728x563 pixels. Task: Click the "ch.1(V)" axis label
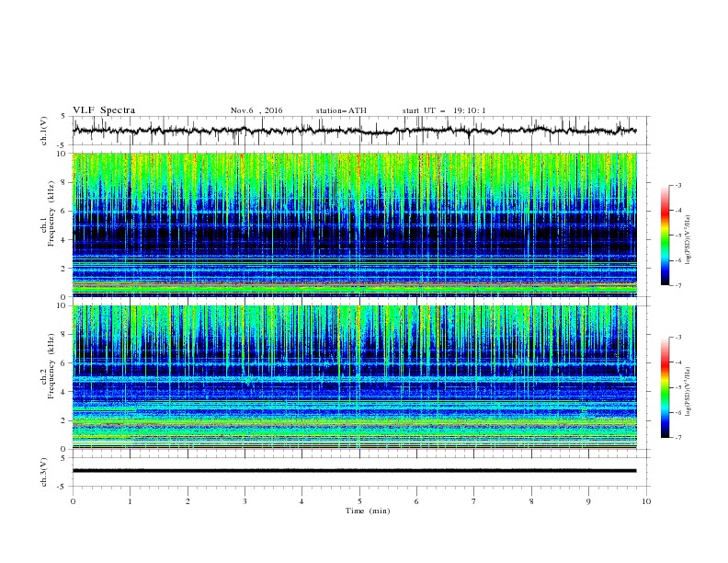[44, 131]
